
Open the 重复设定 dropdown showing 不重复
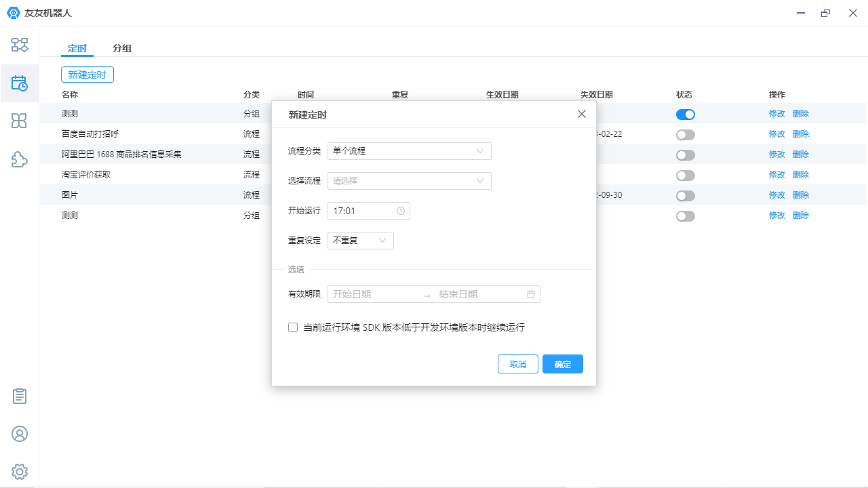(360, 240)
